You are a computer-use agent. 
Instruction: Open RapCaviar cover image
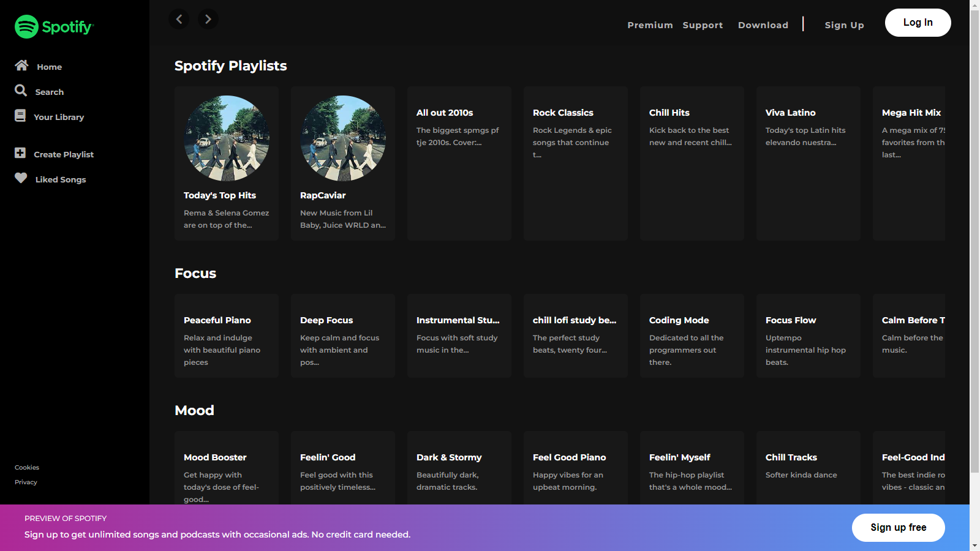click(343, 138)
